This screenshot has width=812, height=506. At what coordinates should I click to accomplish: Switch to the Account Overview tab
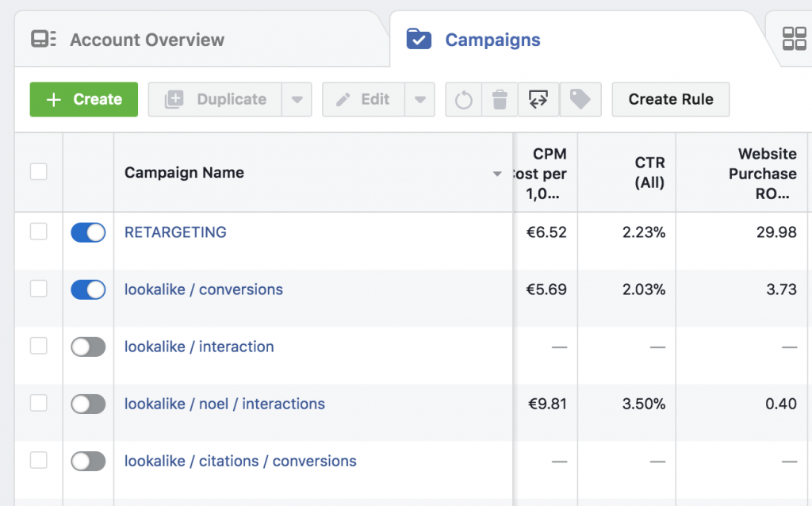point(202,40)
